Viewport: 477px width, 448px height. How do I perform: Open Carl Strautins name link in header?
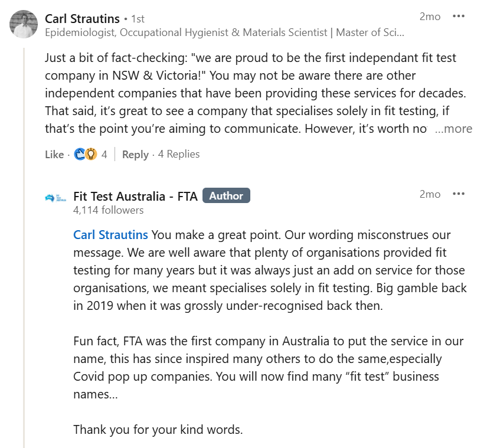click(x=82, y=19)
